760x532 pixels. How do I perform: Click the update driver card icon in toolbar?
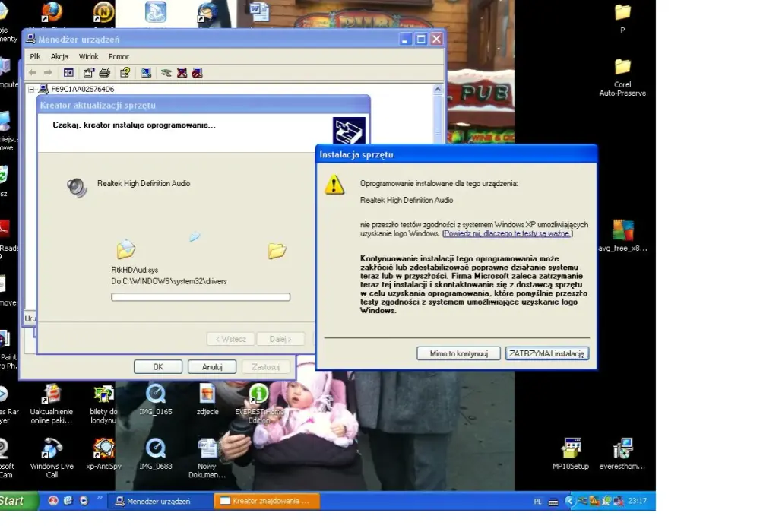point(166,73)
